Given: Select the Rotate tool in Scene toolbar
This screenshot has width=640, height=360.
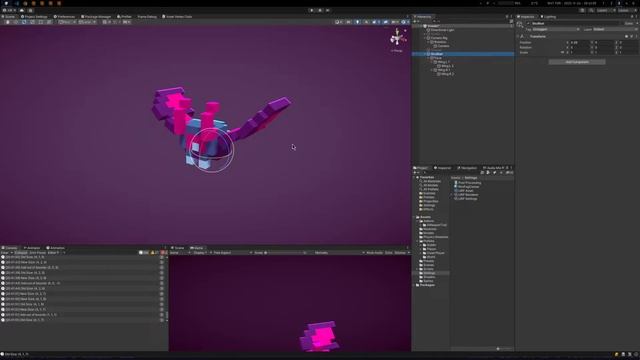Looking at the screenshot, I should point(24,22).
